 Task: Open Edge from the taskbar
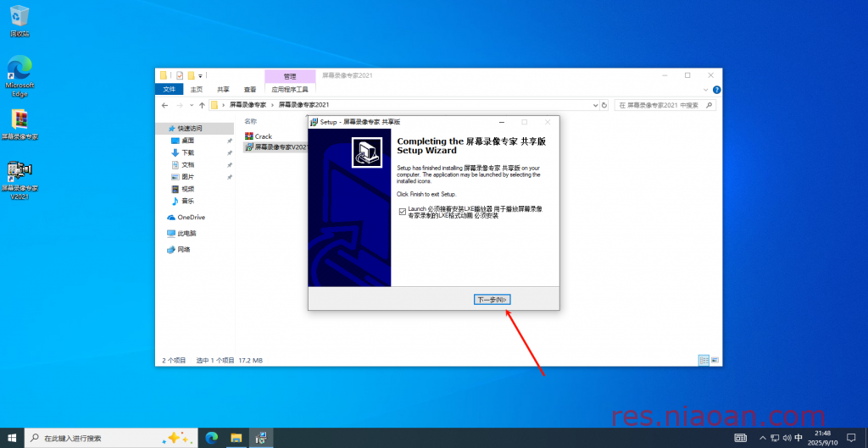click(x=211, y=438)
